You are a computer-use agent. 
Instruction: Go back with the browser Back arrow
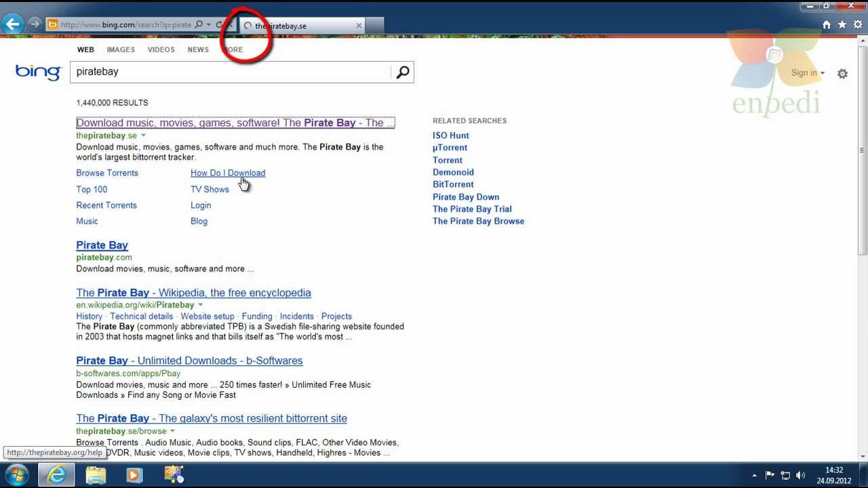click(x=12, y=24)
